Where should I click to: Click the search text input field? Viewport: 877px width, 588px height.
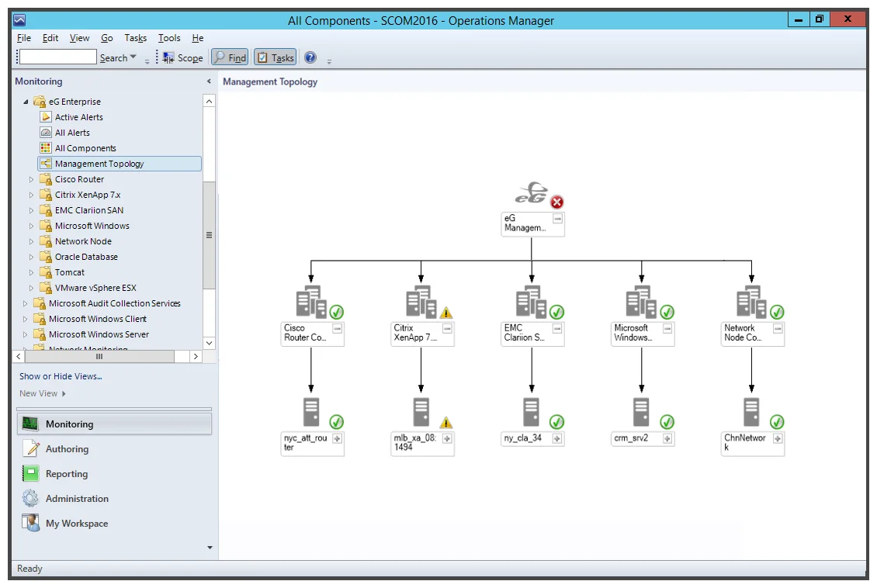[58, 57]
